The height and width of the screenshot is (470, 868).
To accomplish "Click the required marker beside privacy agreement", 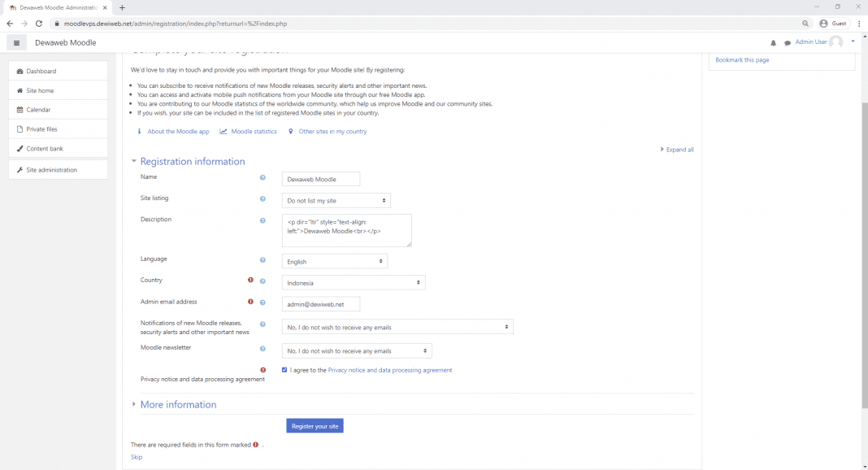I will [x=263, y=370].
